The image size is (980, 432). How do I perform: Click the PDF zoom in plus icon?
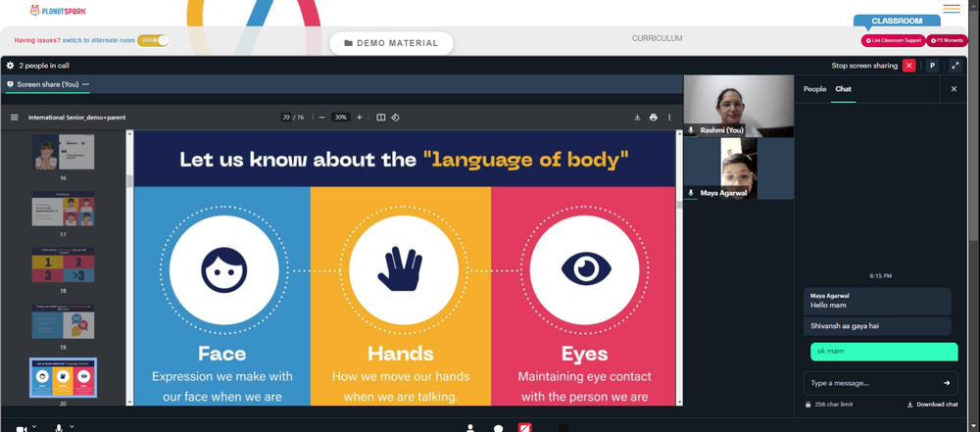(360, 118)
